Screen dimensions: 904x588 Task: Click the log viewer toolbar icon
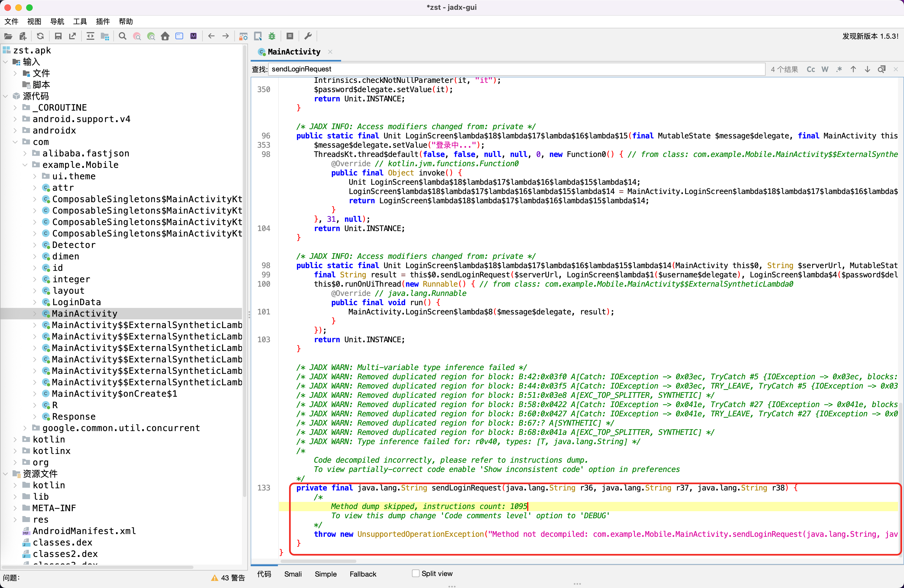point(290,37)
